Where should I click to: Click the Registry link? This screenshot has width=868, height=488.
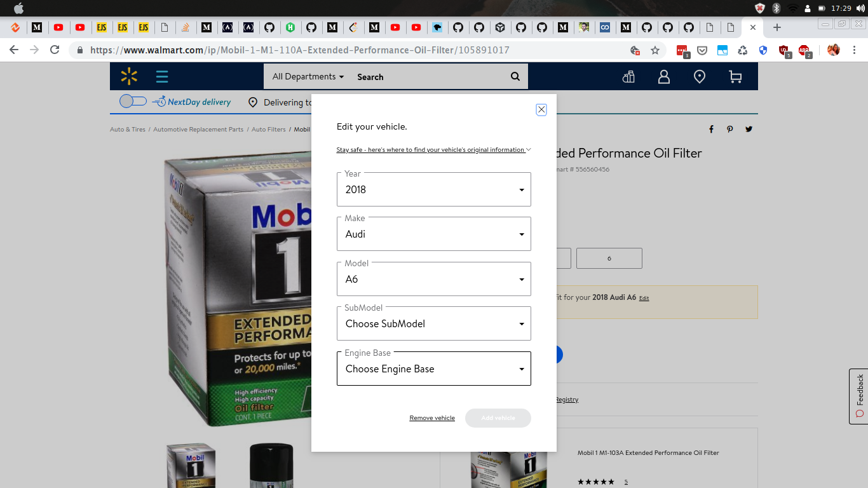[x=567, y=400]
